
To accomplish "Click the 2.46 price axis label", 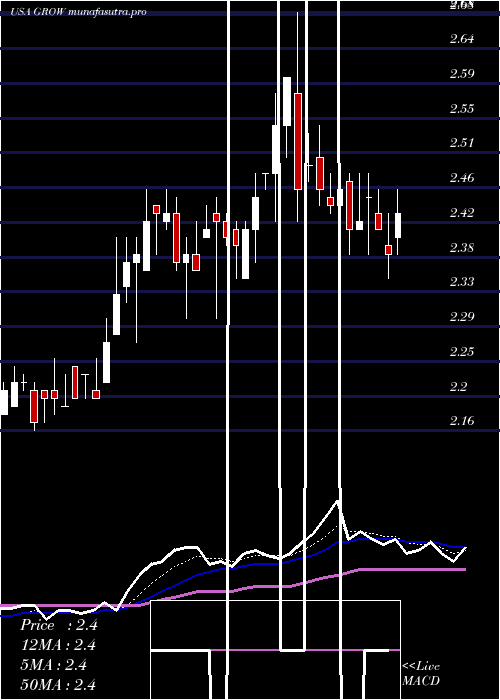I will point(462,178).
